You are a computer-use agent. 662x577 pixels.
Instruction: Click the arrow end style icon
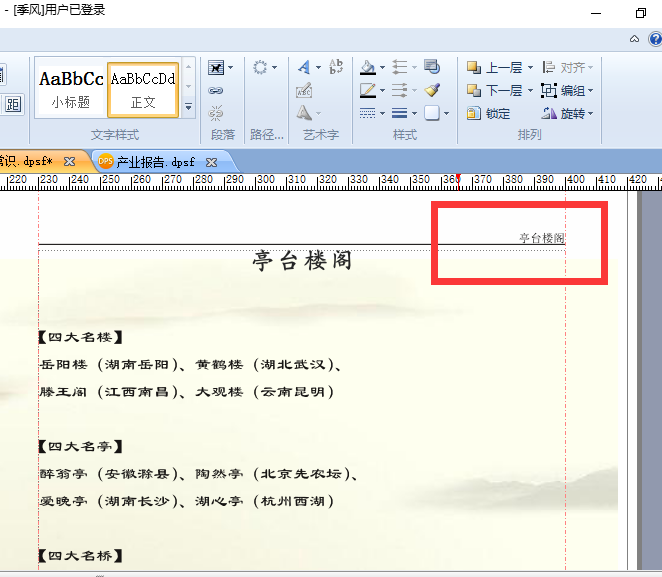pyautogui.click(x=400, y=90)
